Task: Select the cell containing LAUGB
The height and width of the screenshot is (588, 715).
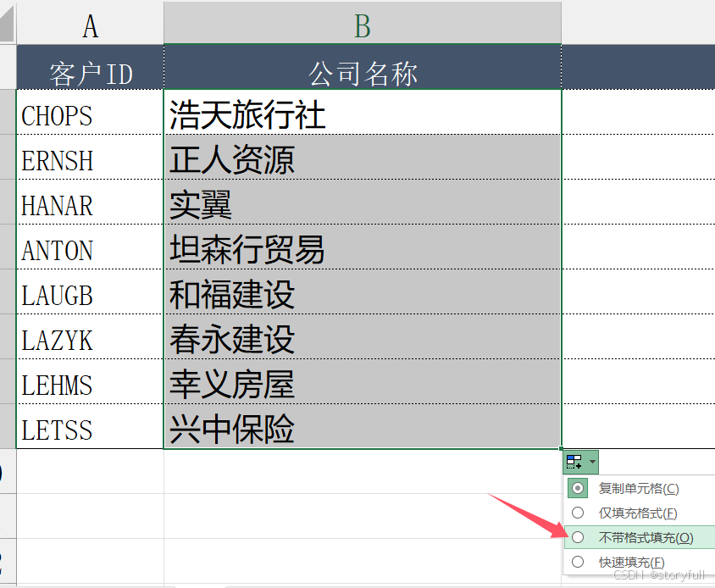Action: click(90, 291)
